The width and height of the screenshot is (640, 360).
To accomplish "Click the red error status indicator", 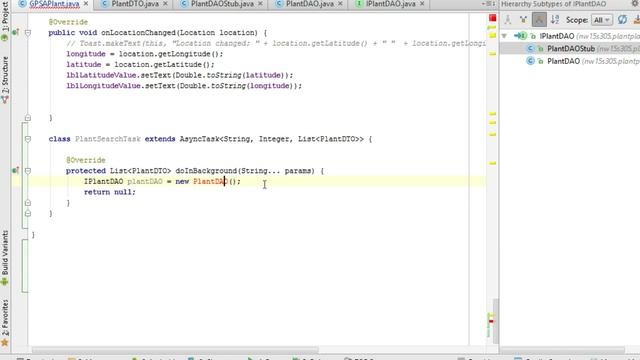I will pyautogui.click(x=493, y=18).
